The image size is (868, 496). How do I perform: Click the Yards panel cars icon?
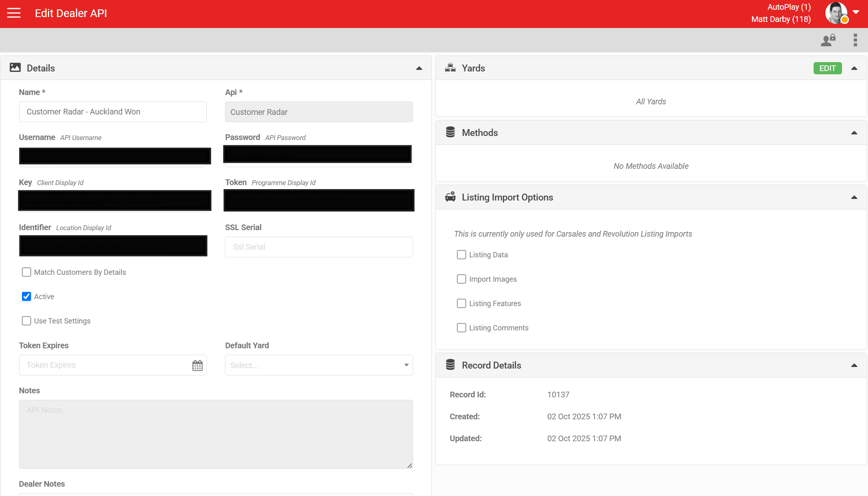pos(450,68)
